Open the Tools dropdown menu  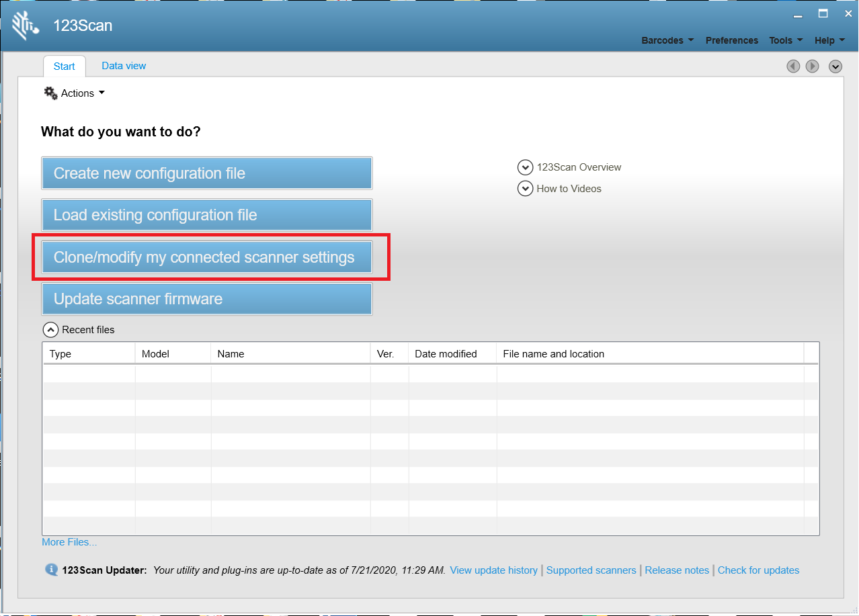pyautogui.click(x=786, y=40)
